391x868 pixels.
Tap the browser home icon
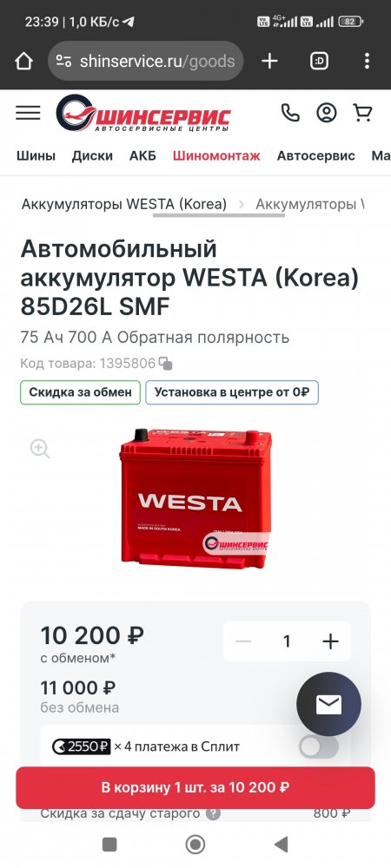(23, 61)
